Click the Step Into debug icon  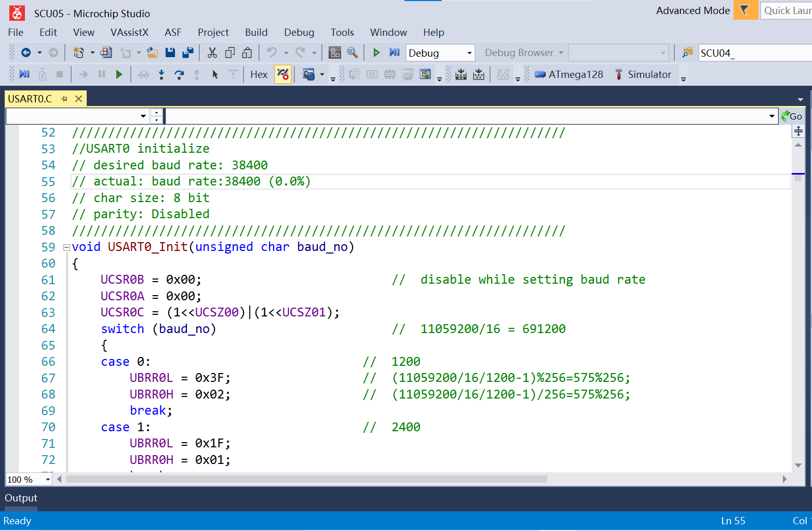(161, 74)
